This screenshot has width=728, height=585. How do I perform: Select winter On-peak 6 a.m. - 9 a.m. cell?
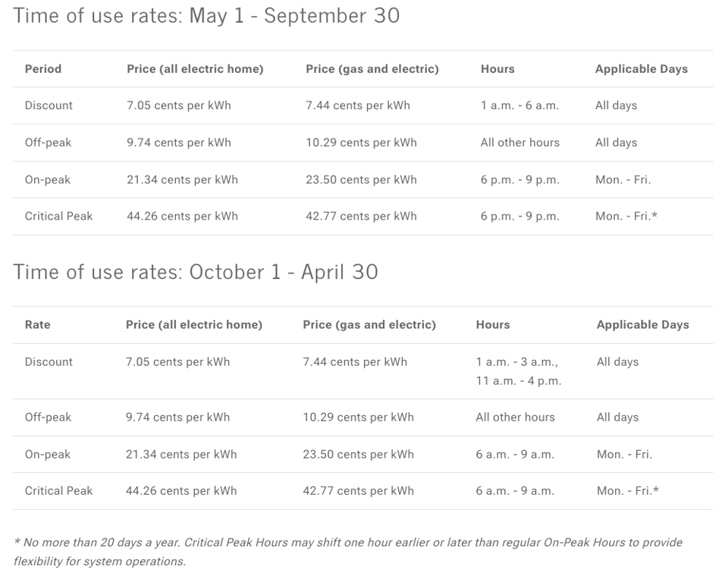pos(515,454)
